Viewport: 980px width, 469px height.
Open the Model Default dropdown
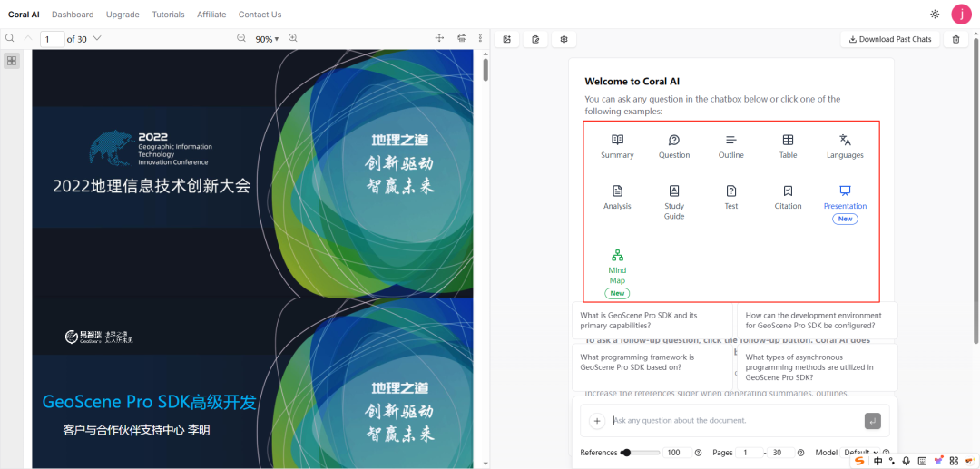pyautogui.click(x=861, y=452)
